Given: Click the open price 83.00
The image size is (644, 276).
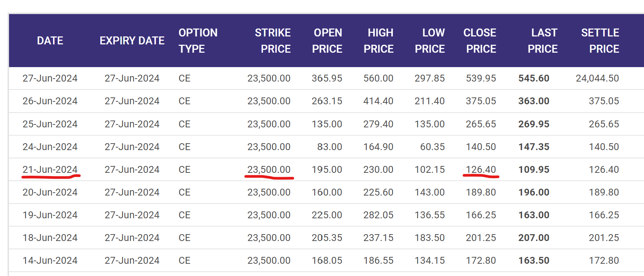Looking at the screenshot, I should (329, 147).
